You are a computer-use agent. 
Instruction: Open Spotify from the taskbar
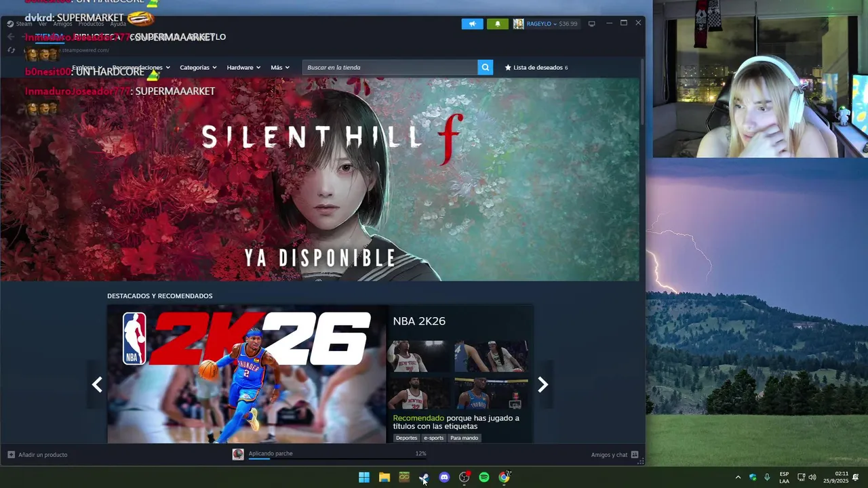click(x=484, y=477)
